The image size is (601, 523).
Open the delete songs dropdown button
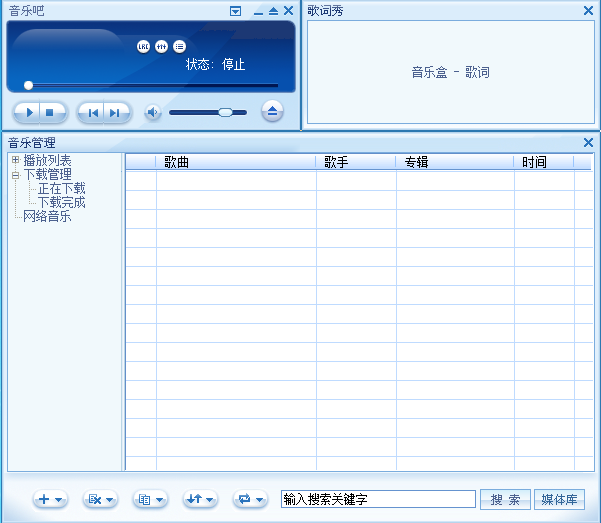[x=100, y=499]
